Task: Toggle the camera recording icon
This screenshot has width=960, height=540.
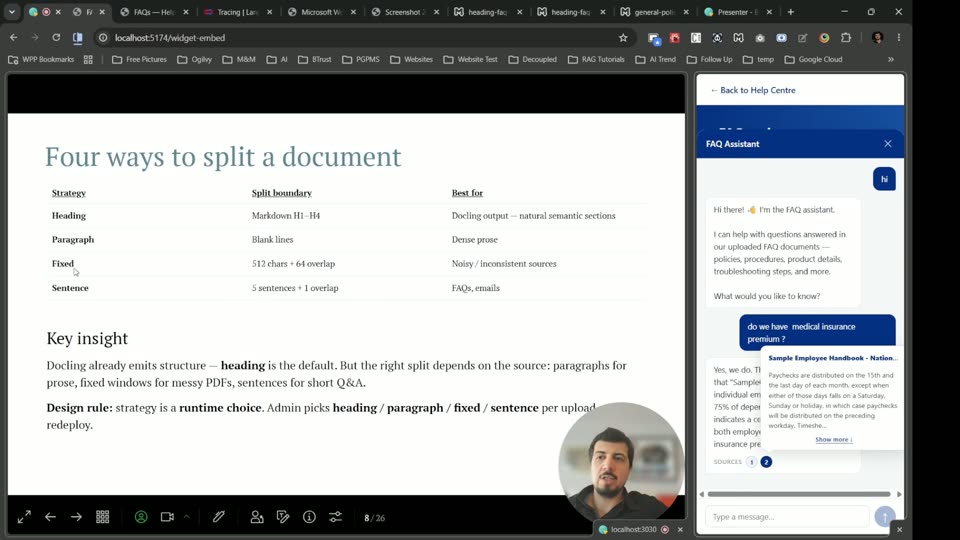Action: pyautogui.click(x=167, y=517)
